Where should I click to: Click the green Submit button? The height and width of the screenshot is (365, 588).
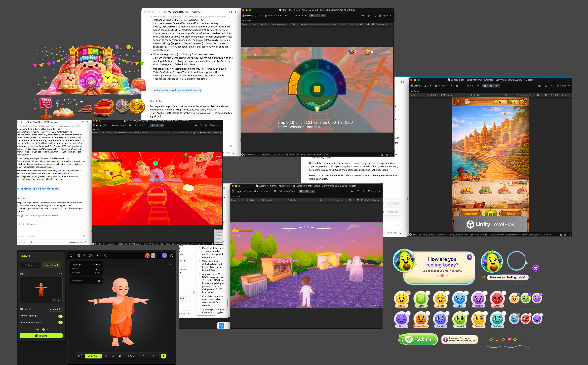[420, 339]
